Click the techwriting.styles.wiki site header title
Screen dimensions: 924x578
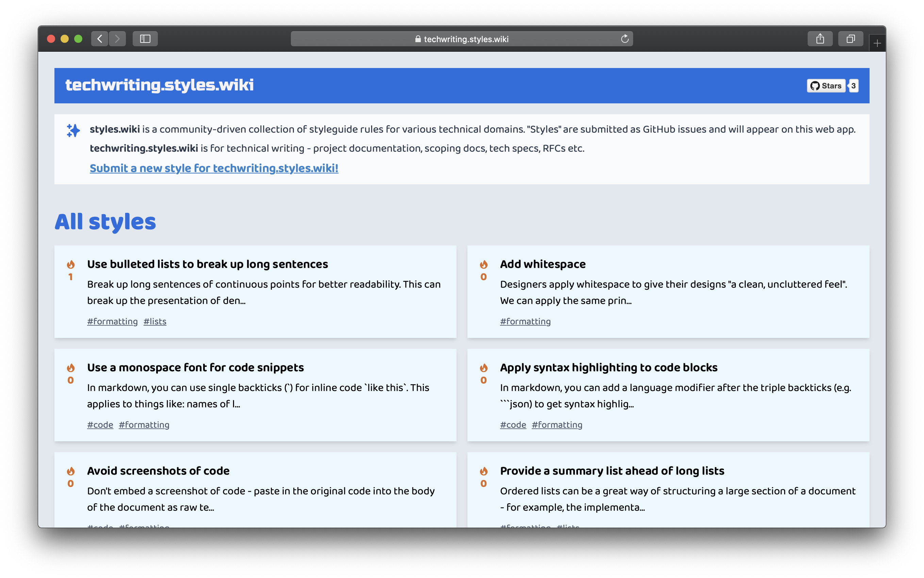160,85
